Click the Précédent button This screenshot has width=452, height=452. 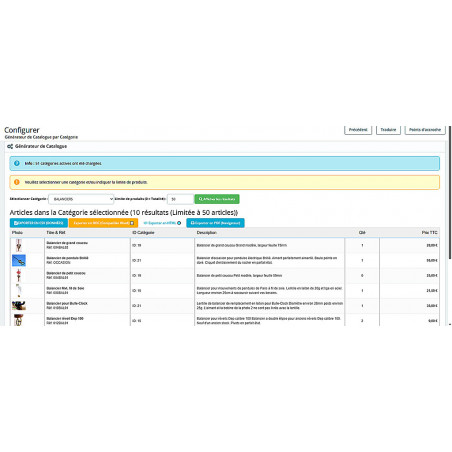[358, 130]
